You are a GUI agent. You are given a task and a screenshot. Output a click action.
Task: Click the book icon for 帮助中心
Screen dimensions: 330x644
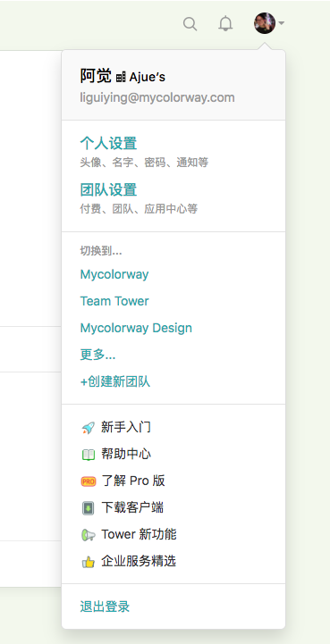(x=88, y=455)
